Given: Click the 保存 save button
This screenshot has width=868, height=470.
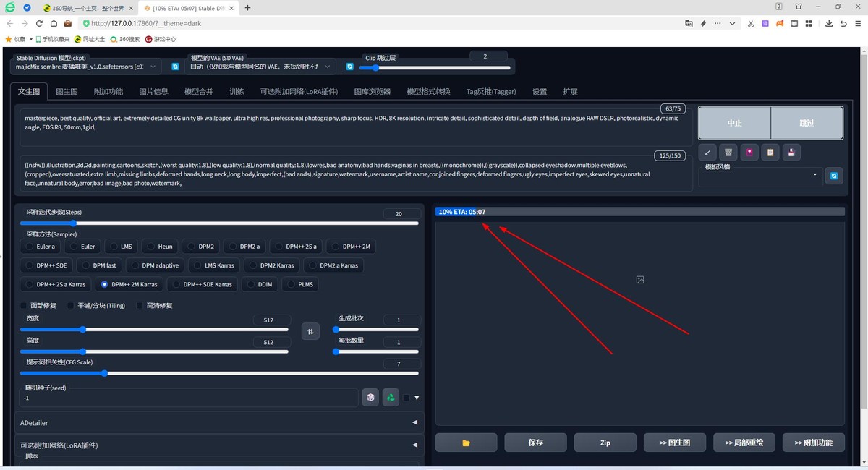Looking at the screenshot, I should (535, 443).
